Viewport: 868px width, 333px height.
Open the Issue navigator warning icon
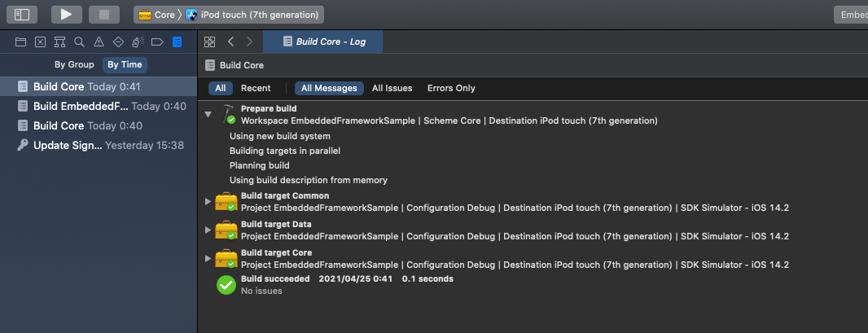pyautogui.click(x=99, y=42)
